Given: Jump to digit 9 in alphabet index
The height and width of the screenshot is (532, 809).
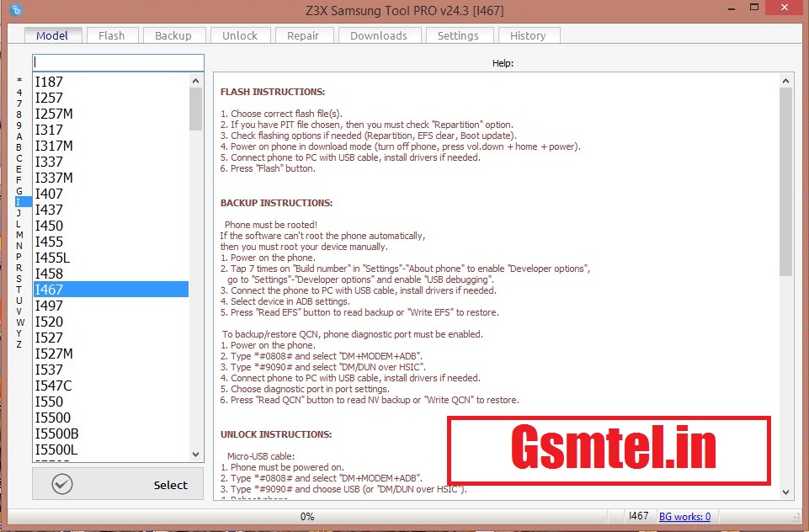Looking at the screenshot, I should tap(19, 125).
